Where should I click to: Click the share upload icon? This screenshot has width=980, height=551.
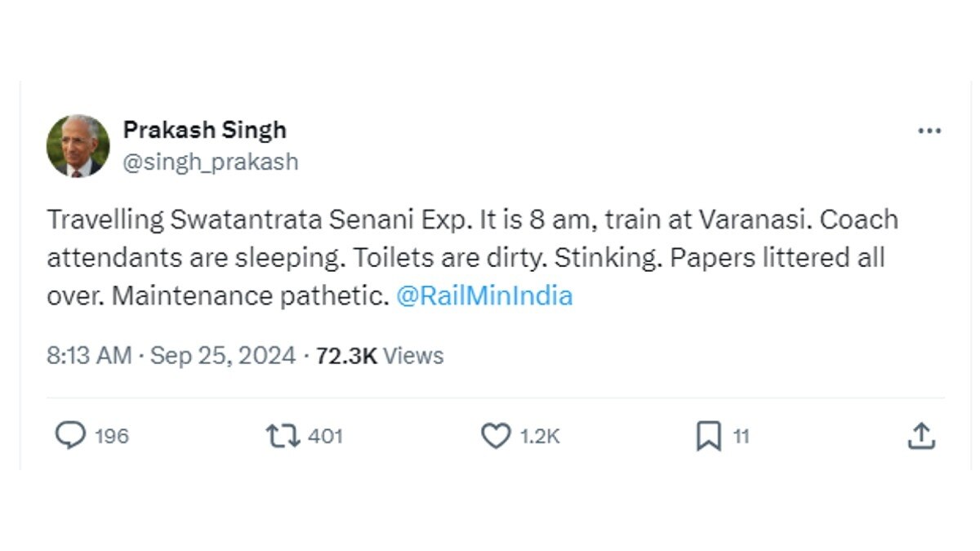click(x=920, y=436)
